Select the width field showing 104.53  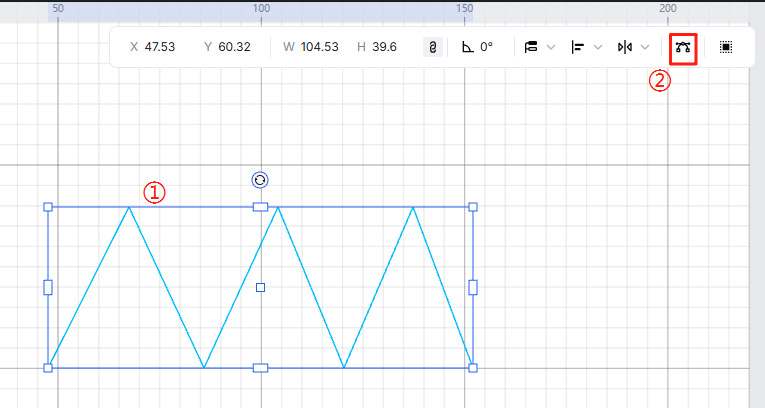(x=319, y=47)
